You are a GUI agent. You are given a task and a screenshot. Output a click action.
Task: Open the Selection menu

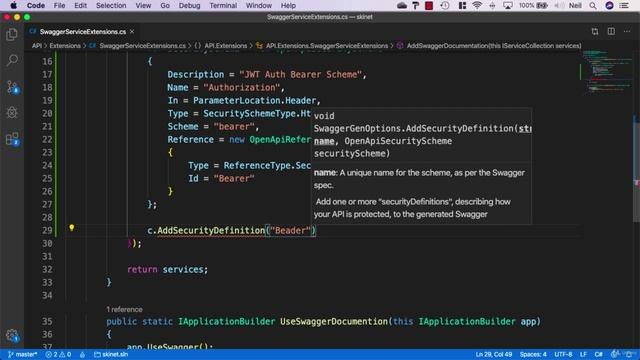click(111, 5)
